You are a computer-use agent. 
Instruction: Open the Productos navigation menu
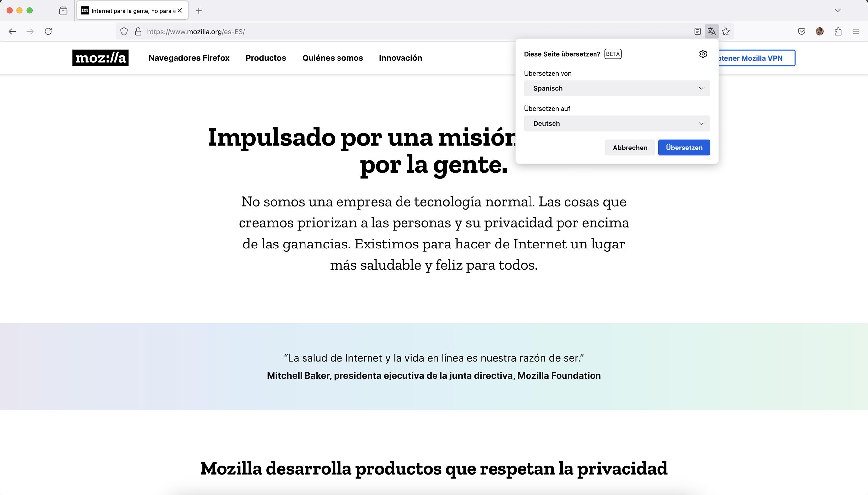point(266,58)
